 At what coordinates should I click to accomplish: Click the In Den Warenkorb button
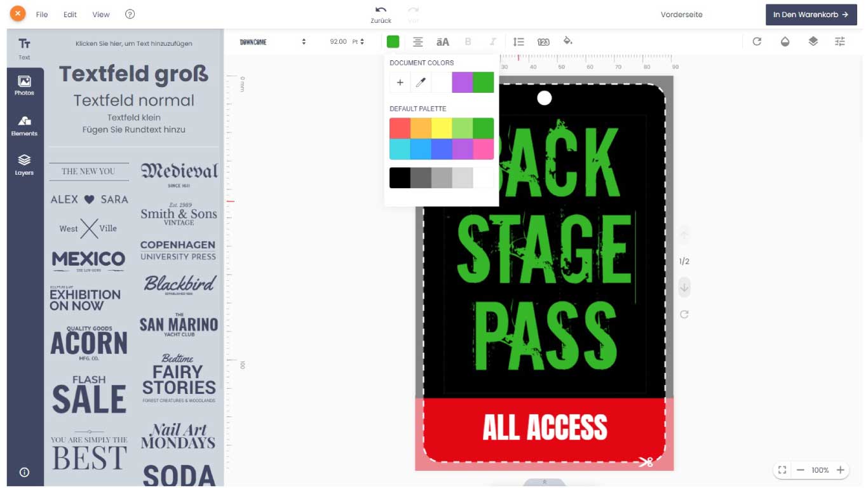pyautogui.click(x=811, y=14)
